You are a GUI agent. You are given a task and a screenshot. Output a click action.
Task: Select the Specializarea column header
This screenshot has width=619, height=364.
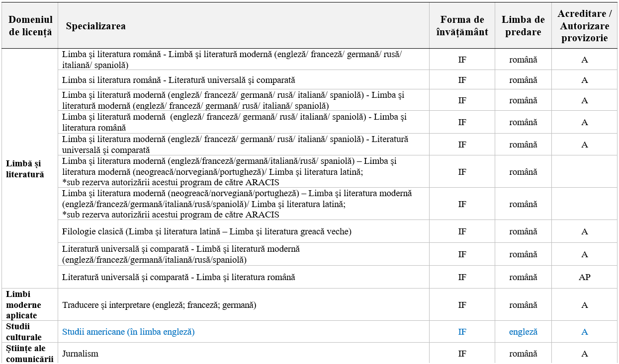pos(95,26)
